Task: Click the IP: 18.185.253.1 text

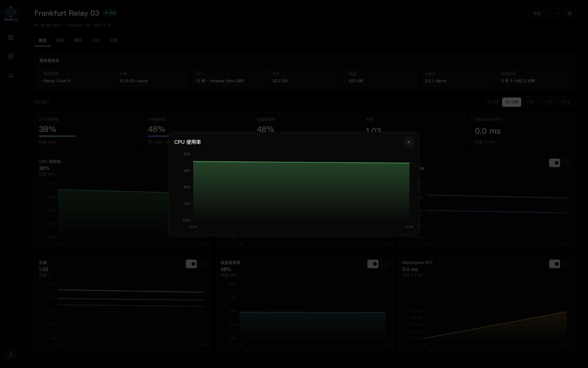Action: coord(48,25)
